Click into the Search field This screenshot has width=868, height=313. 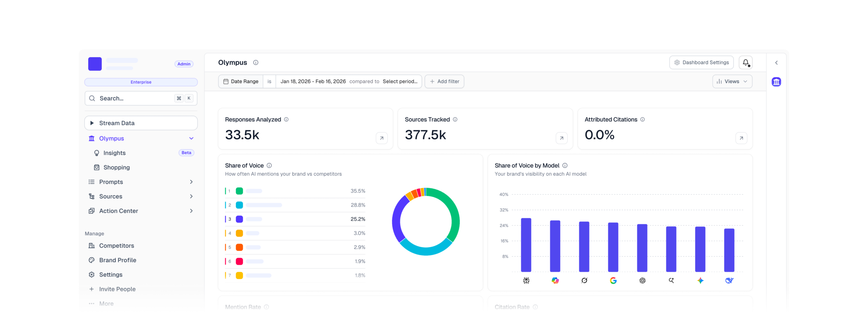tap(141, 98)
